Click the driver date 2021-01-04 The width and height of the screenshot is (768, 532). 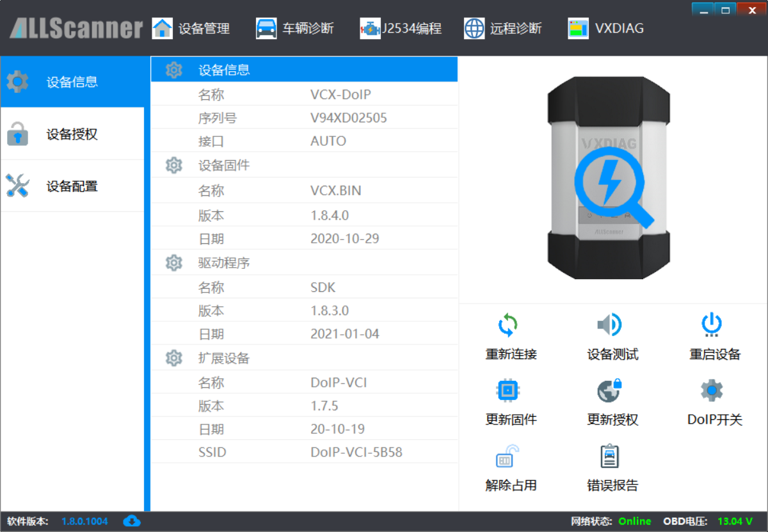[x=345, y=334]
